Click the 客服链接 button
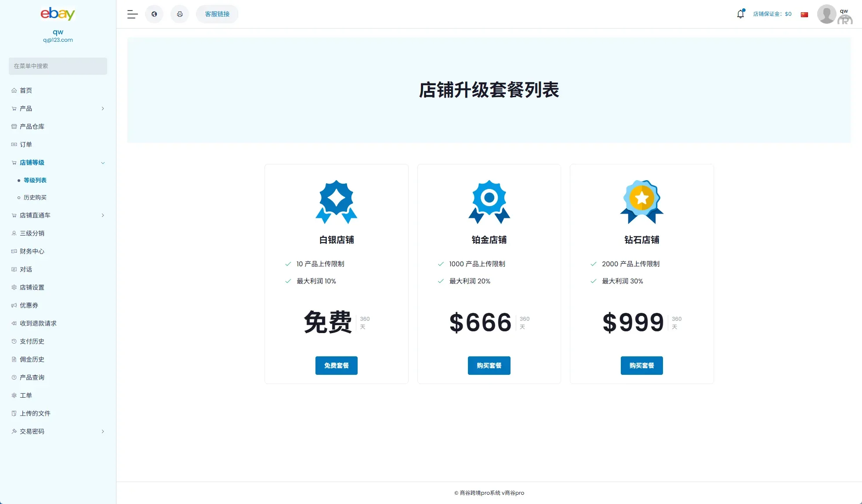Image resolution: width=862 pixels, height=504 pixels. point(217,14)
